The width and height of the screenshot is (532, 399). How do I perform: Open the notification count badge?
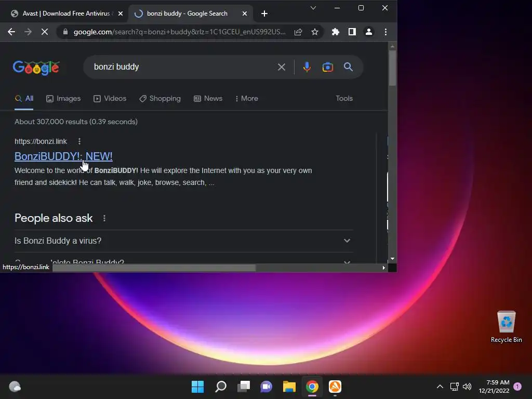point(517,387)
